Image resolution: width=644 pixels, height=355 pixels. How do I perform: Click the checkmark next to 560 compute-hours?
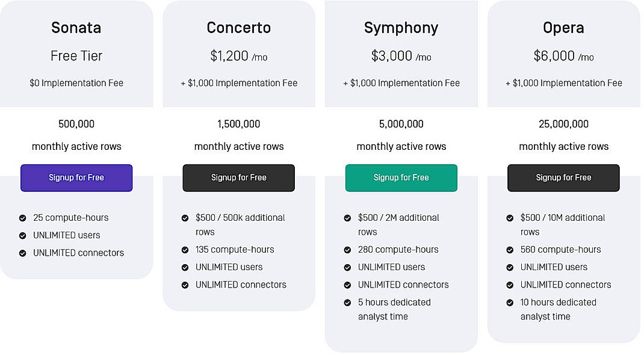click(x=509, y=250)
